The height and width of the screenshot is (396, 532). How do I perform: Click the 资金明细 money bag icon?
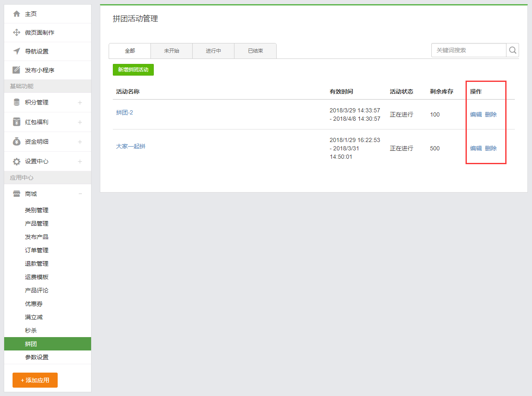(x=17, y=142)
